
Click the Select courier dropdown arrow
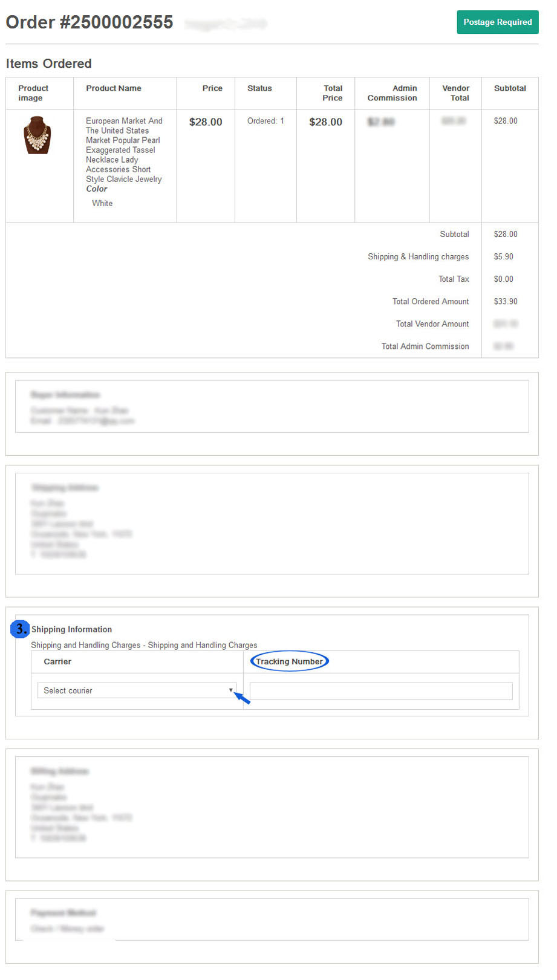(230, 690)
